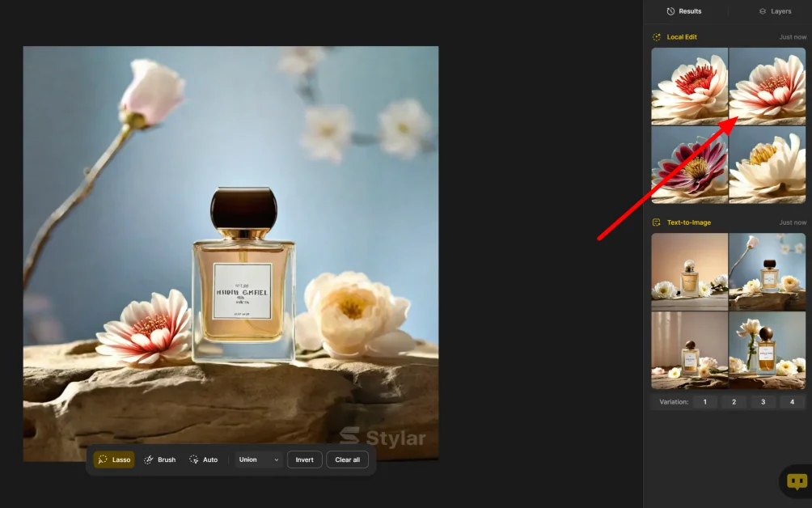Select Variation 1
This screenshot has height=508, width=812.
tap(704, 402)
